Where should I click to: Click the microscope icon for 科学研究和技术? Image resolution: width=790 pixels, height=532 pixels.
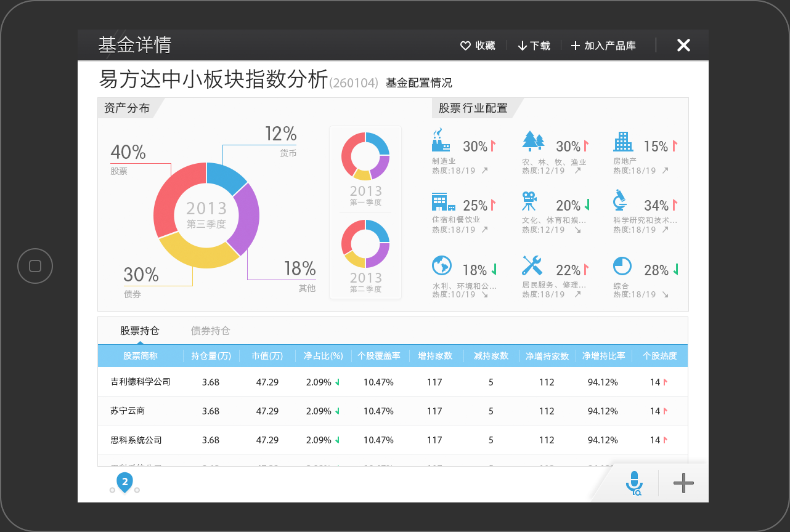[620, 201]
